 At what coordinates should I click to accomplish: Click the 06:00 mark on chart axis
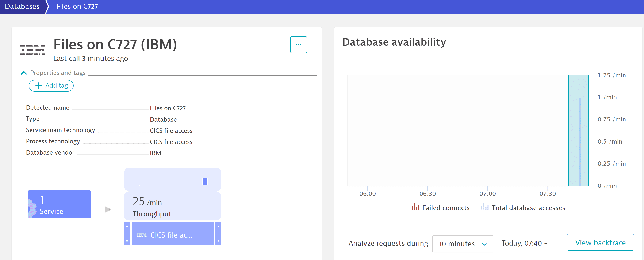[368, 194]
